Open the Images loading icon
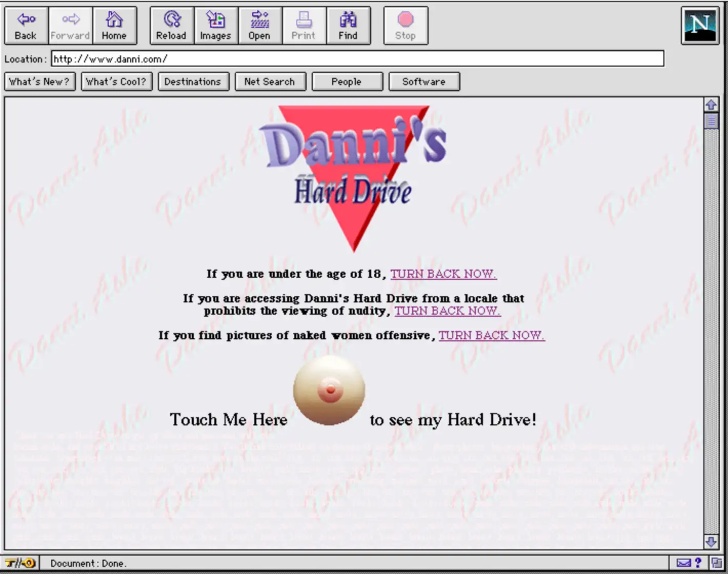The height and width of the screenshot is (574, 728). point(215,25)
